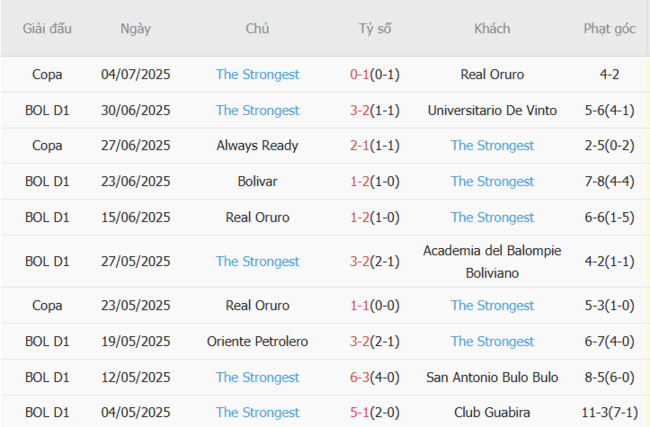Open The Strongest link beside Bolivar
Screen dimensions: 650x427
pos(492,181)
